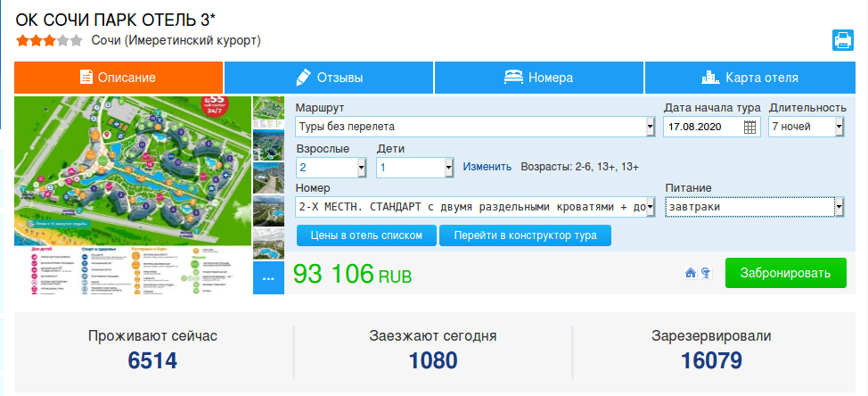Image resolution: width=868 pixels, height=396 pixels.
Task: Click Цены в отель списком button
Action: 366,235
